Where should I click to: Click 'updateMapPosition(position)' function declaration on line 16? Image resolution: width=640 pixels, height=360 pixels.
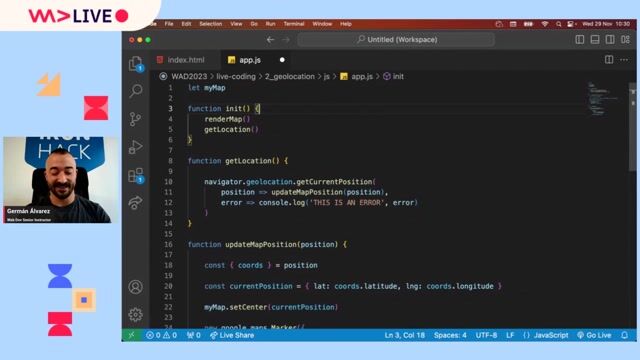282,244
